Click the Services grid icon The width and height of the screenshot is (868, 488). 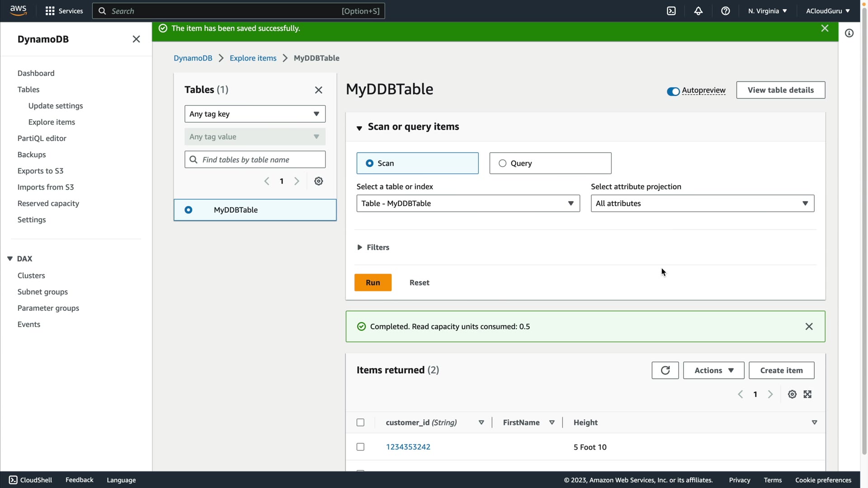click(x=50, y=11)
